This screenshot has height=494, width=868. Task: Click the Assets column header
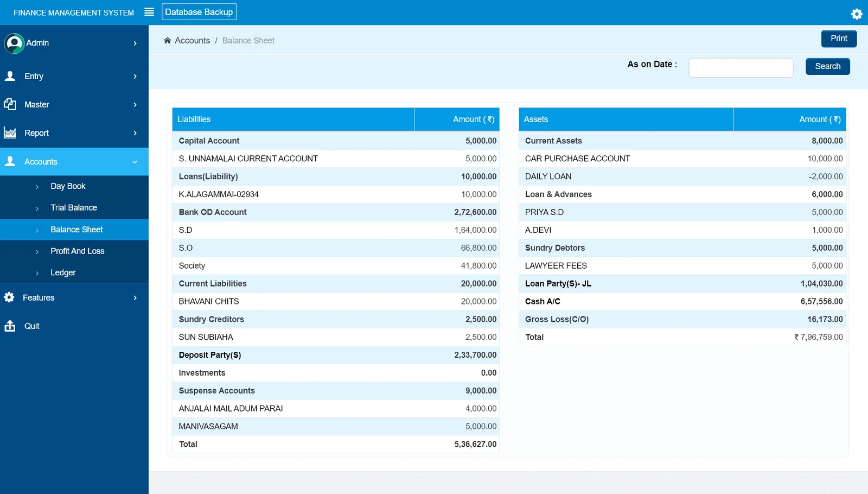tap(626, 119)
